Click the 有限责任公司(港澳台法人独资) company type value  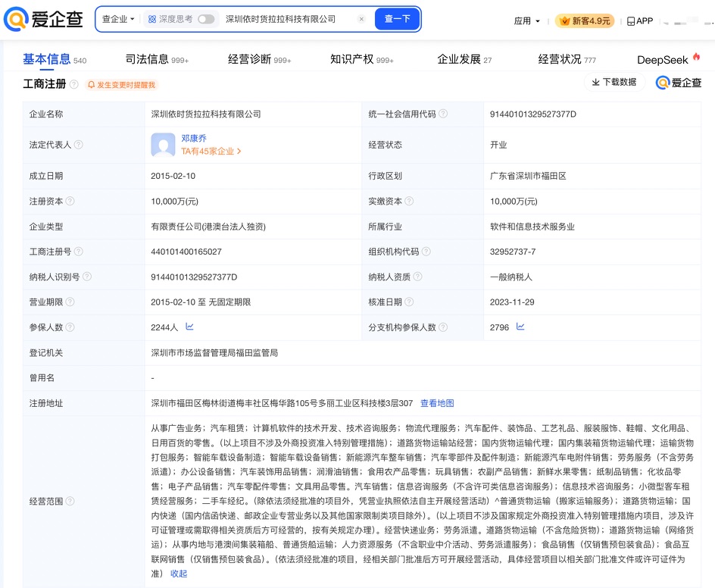click(208, 227)
